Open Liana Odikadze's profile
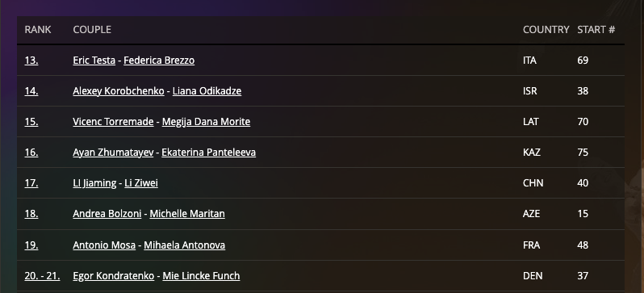Image resolution: width=644 pixels, height=293 pixels. click(x=207, y=91)
